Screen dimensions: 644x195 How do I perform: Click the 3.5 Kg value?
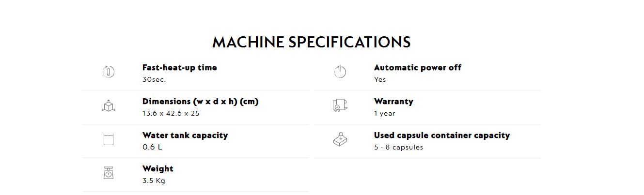[x=154, y=181]
